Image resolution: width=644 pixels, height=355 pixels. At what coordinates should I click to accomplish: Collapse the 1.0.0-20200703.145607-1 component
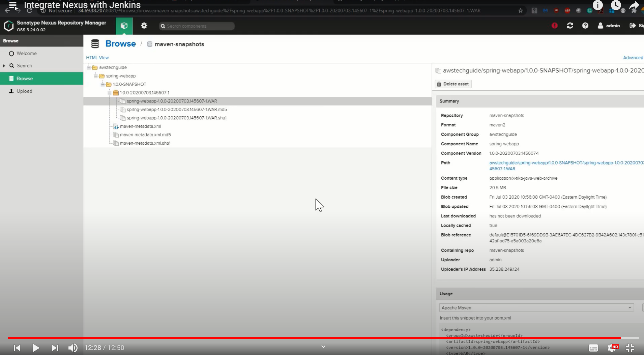coord(109,93)
